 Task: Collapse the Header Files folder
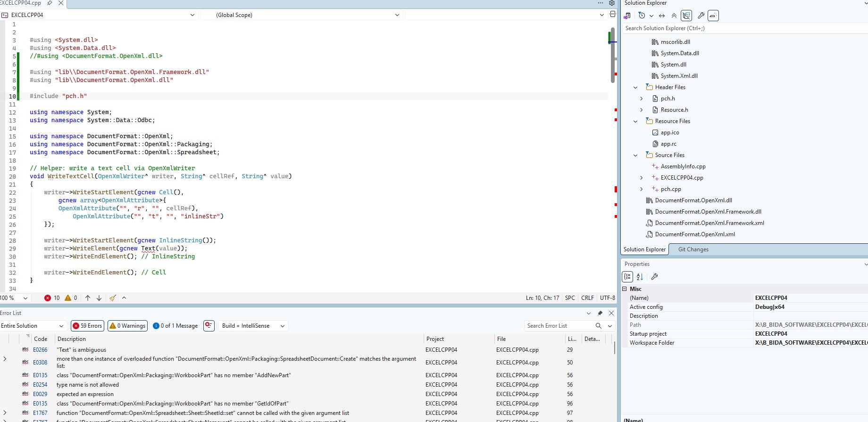tap(635, 87)
